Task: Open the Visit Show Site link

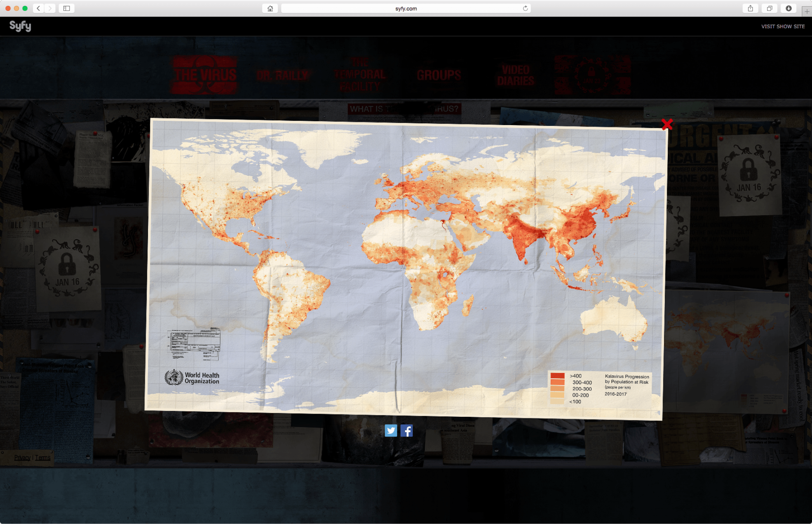Action: [x=782, y=26]
